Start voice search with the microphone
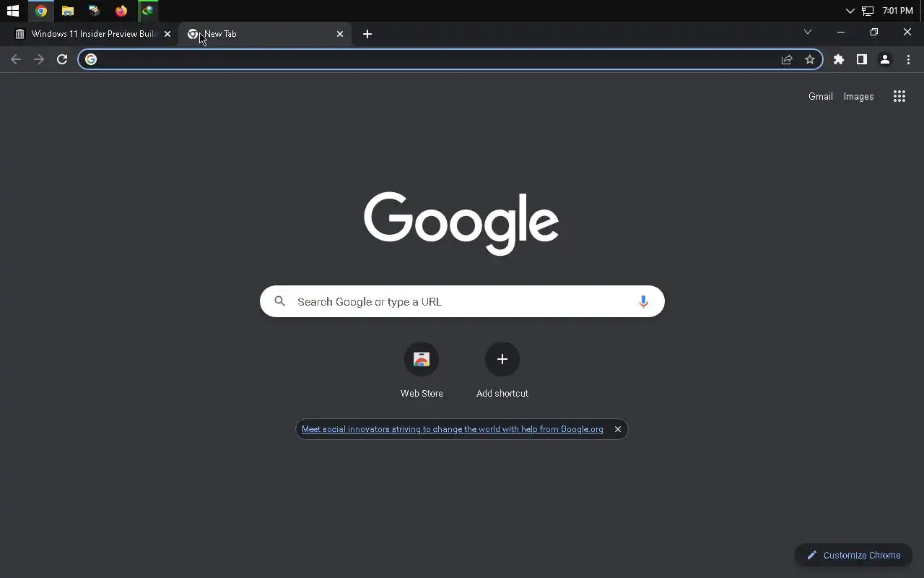This screenshot has width=924, height=578. pos(643,301)
